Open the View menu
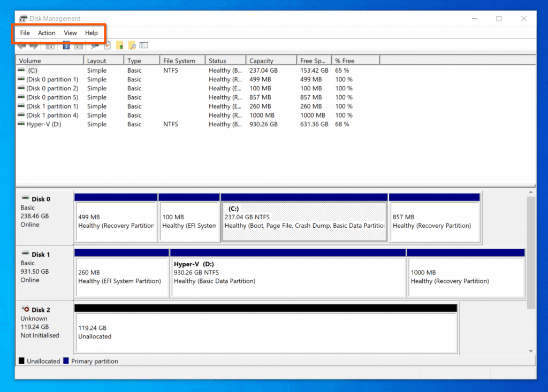 click(70, 33)
